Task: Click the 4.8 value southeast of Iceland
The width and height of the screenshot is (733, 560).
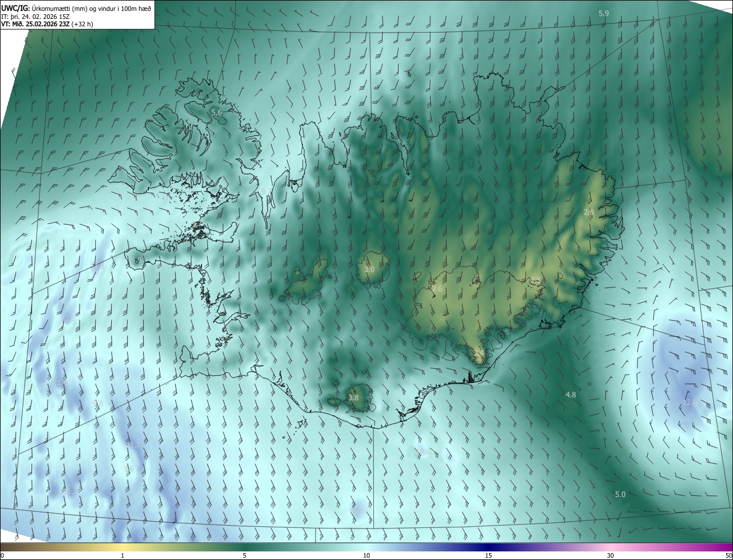Action: pos(570,395)
